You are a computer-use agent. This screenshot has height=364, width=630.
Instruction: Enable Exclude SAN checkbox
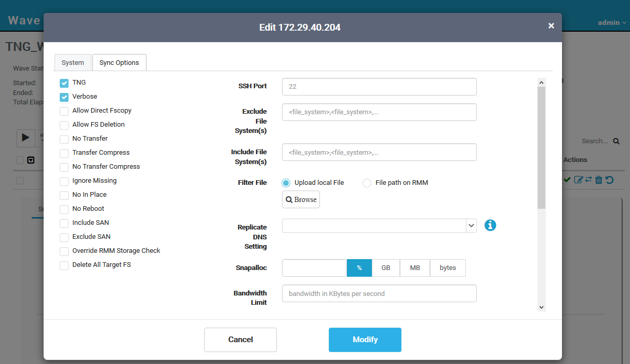64,237
